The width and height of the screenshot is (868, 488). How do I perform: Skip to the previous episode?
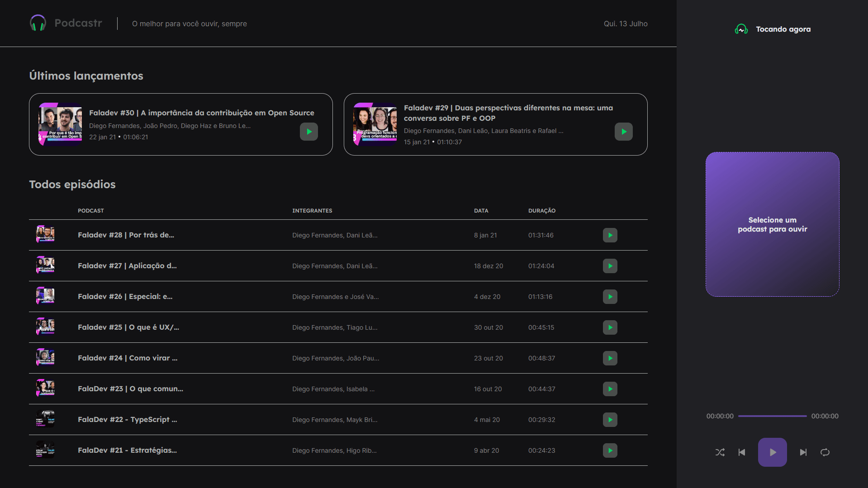pyautogui.click(x=742, y=452)
